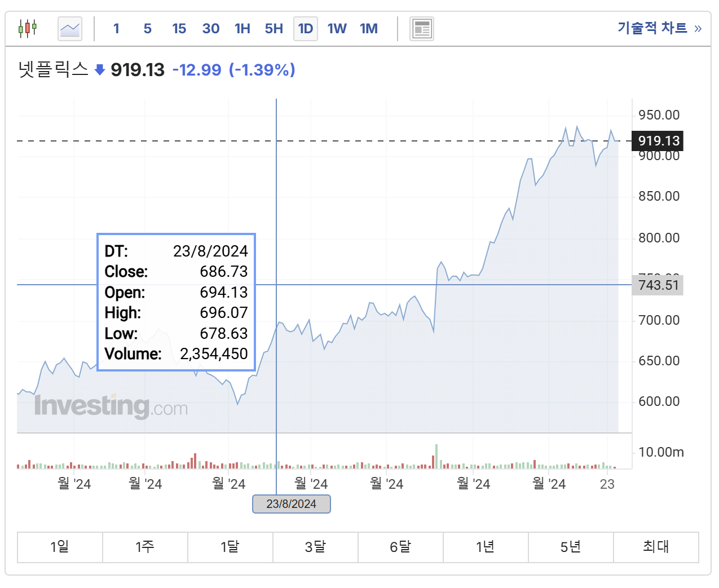Click the blue down arrow next to 넷플릭스
This screenshot has height=588, width=719.
click(100, 70)
